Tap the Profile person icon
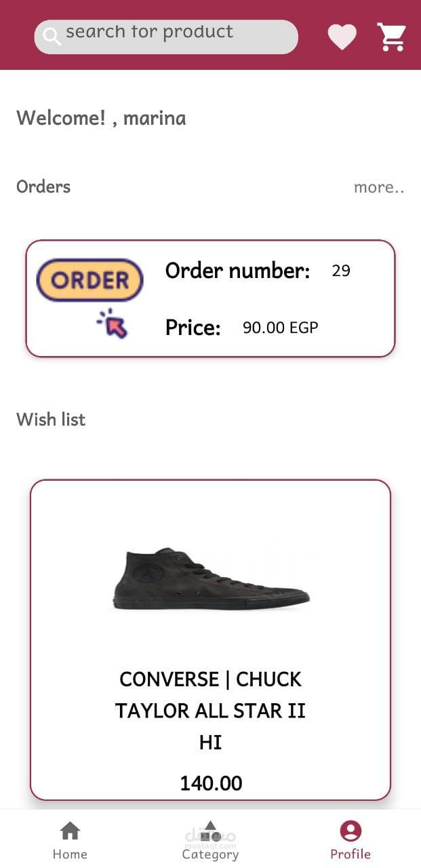421x868 pixels. (350, 830)
